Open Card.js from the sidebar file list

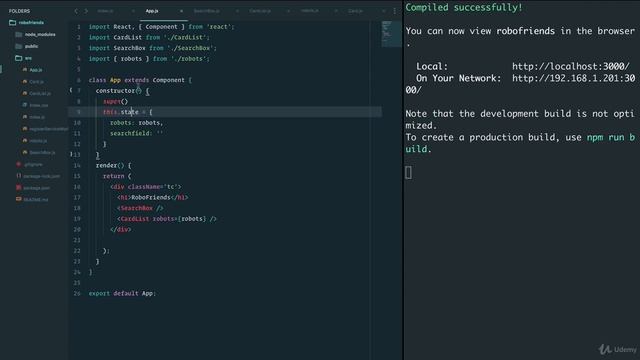tap(36, 82)
